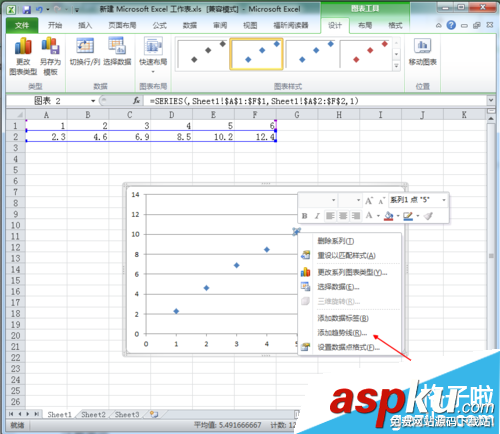Open the Shape Fill dropdown arrow
Screen dimensions: 500x434
click(x=398, y=216)
